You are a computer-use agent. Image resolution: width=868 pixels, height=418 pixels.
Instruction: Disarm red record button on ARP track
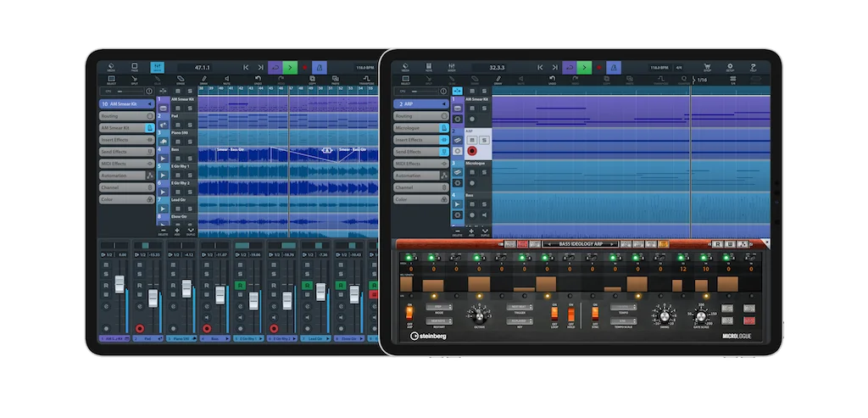(471, 151)
